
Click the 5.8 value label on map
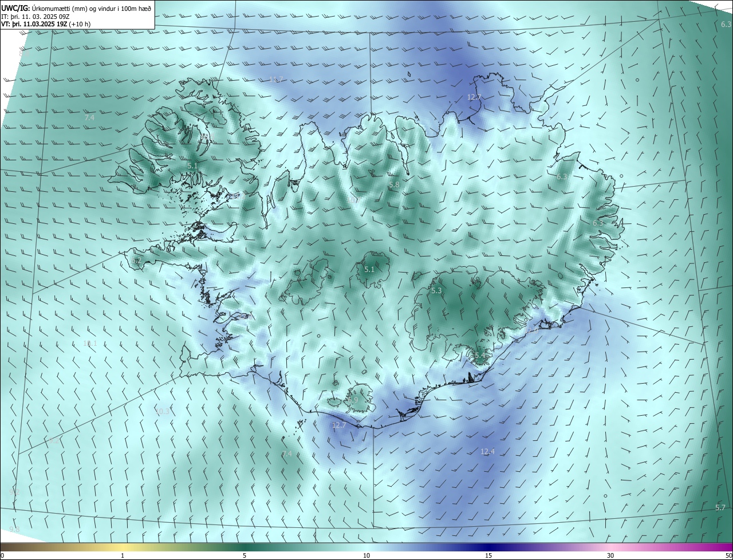point(394,185)
